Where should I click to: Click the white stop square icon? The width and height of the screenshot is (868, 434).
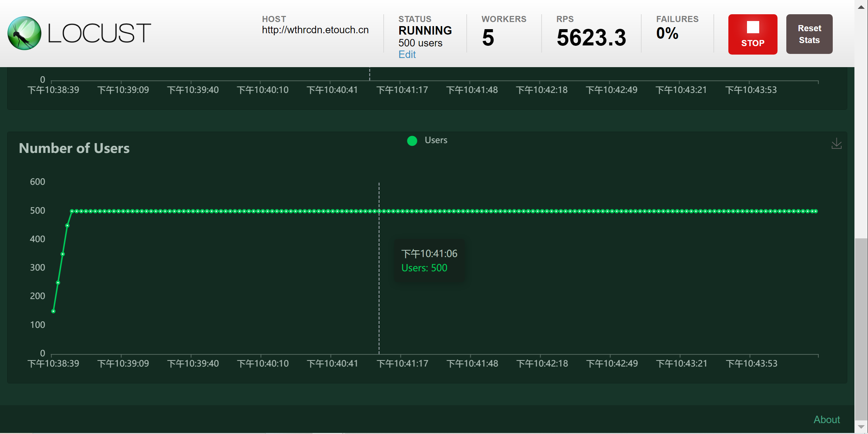tap(752, 27)
